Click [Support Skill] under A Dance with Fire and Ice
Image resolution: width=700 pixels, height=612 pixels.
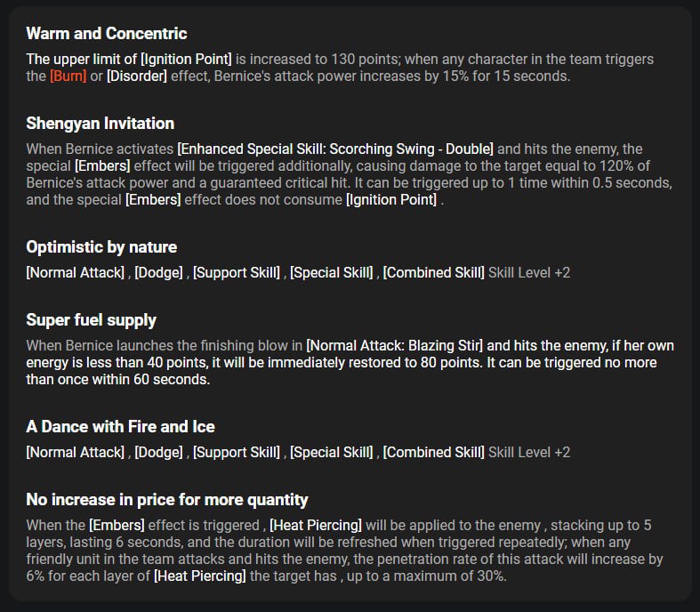click(237, 452)
